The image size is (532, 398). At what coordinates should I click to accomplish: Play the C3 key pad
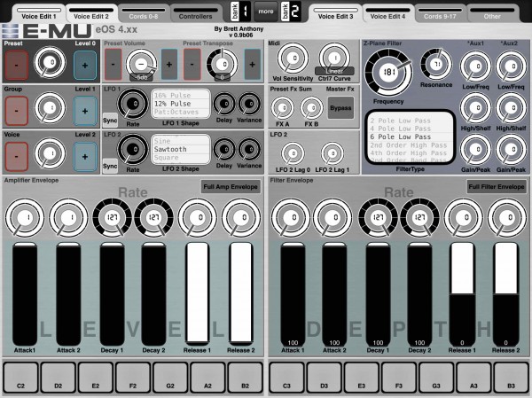point(286,378)
